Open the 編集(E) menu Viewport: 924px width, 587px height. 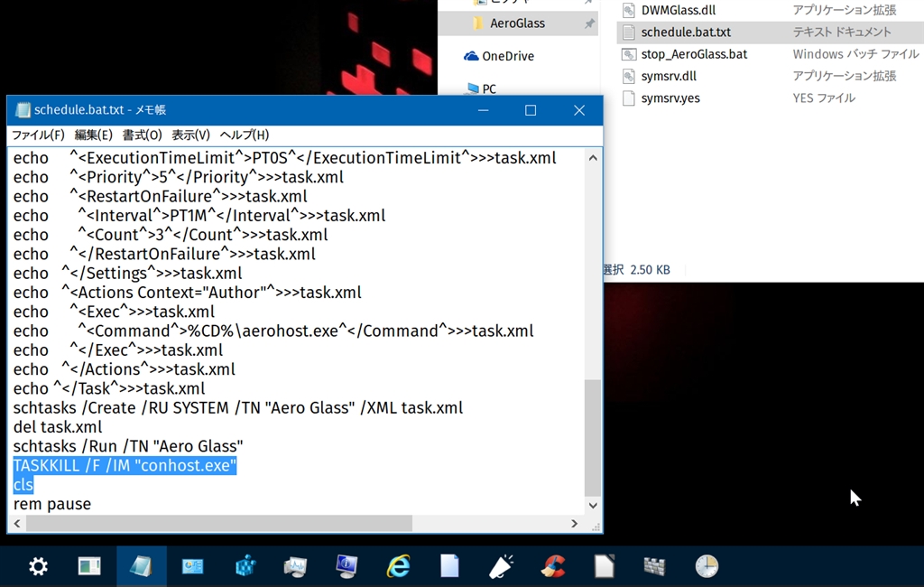(93, 135)
